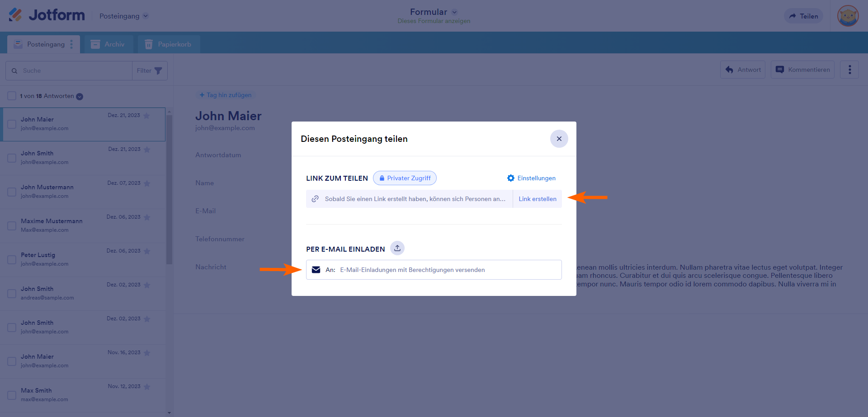Image resolution: width=868 pixels, height=417 pixels.
Task: Star the John Maier Dez. 21 submission
Action: (x=146, y=116)
